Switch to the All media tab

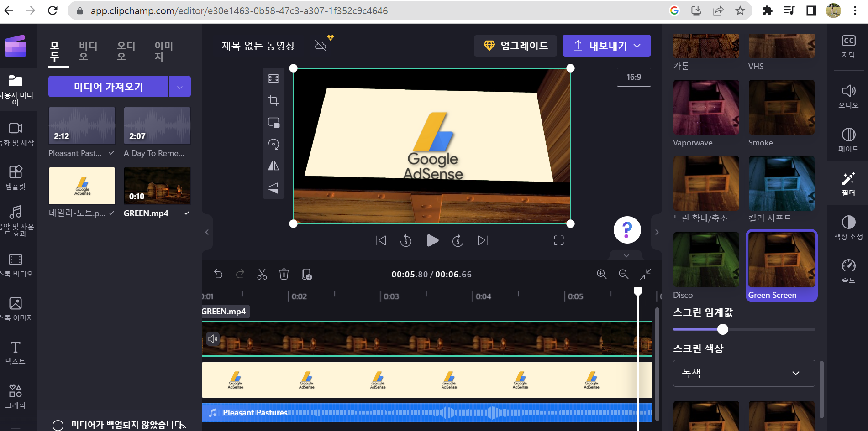point(55,52)
